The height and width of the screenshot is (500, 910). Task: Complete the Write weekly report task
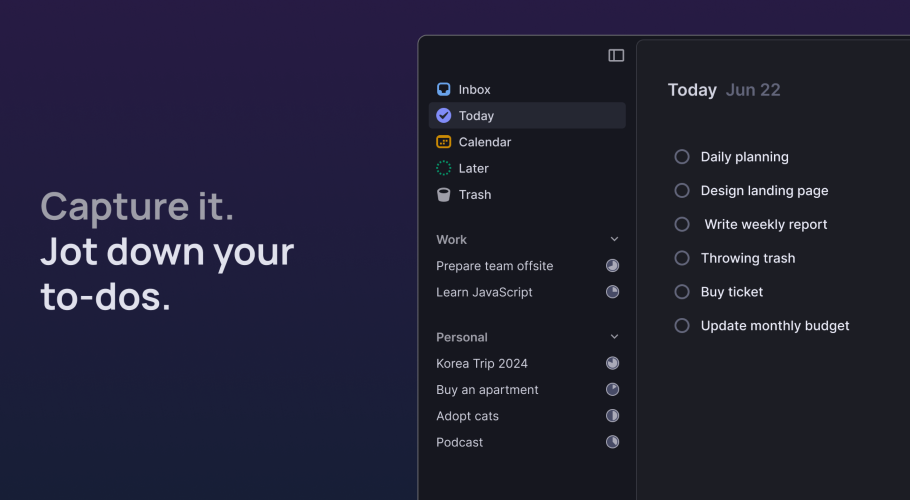pyautogui.click(x=682, y=224)
